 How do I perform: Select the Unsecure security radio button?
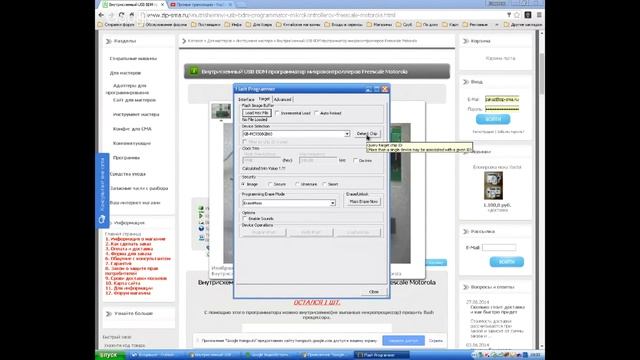[x=297, y=184]
